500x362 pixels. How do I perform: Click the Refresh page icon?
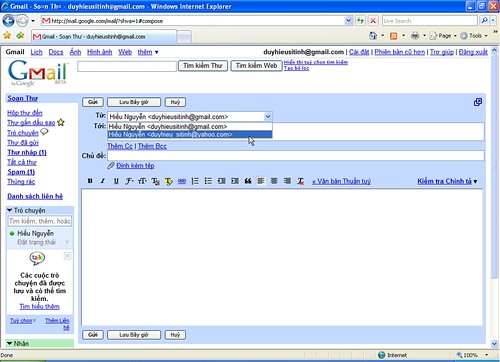click(x=360, y=21)
